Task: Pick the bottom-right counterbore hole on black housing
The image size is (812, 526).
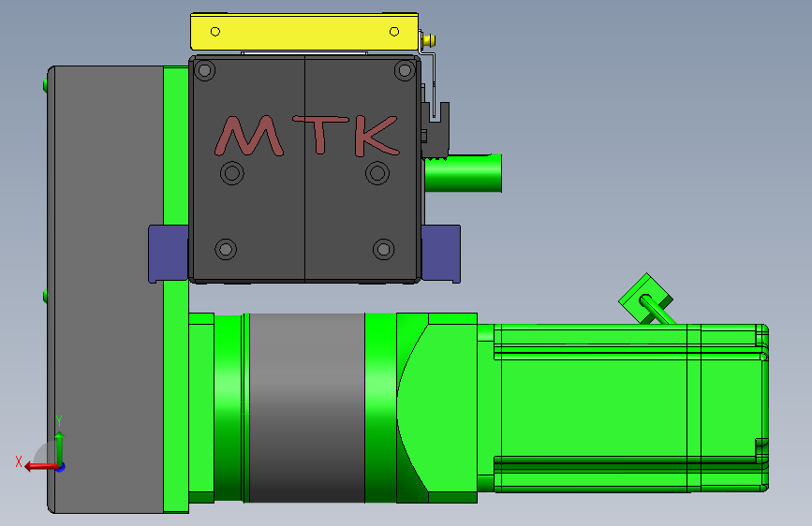Action: tap(384, 250)
